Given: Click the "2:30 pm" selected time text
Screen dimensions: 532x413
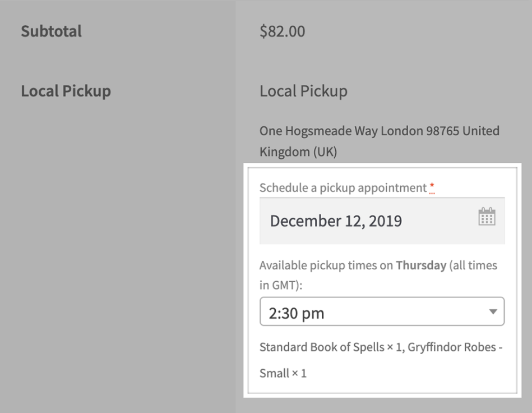Looking at the screenshot, I should click(297, 313).
